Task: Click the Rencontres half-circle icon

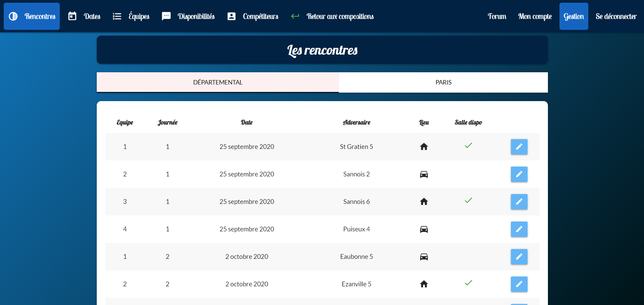Action: coord(13,16)
